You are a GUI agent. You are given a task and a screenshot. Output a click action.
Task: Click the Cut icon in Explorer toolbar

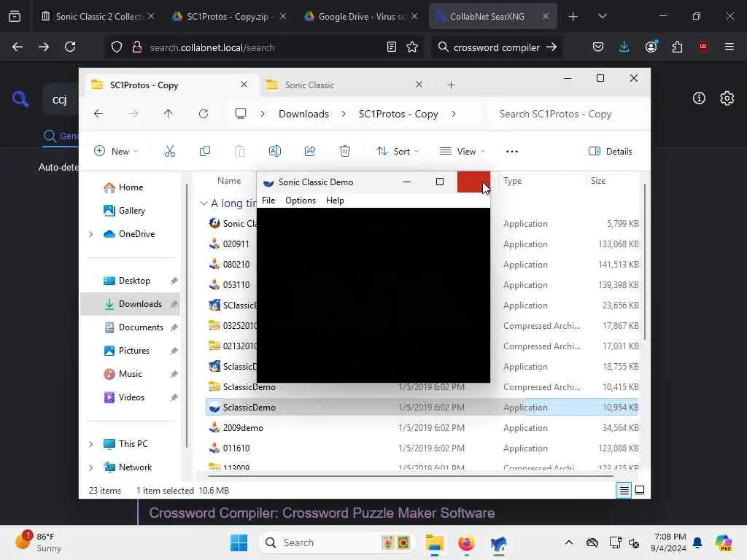click(169, 152)
